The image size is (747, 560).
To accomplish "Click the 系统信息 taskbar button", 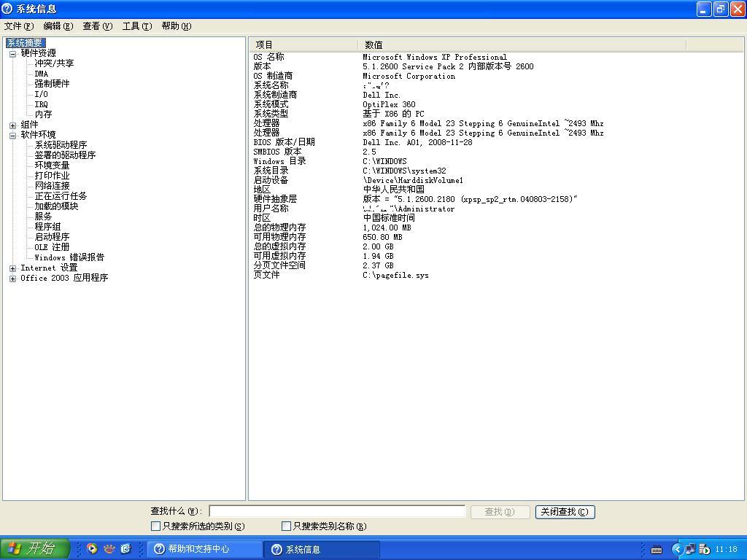I will (x=322, y=549).
